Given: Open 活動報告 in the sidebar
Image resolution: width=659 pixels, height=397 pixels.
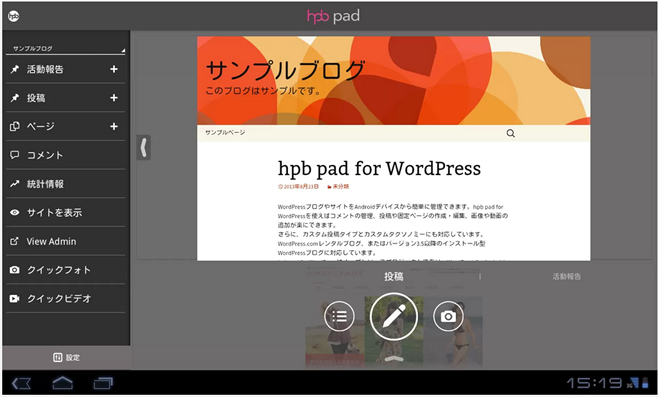Looking at the screenshot, I should (66, 69).
